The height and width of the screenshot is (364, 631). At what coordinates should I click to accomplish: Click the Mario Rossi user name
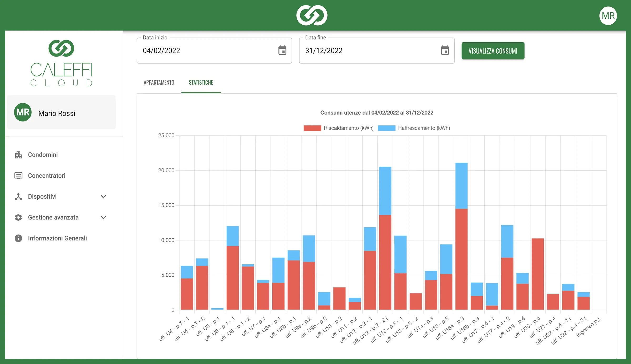(x=57, y=113)
